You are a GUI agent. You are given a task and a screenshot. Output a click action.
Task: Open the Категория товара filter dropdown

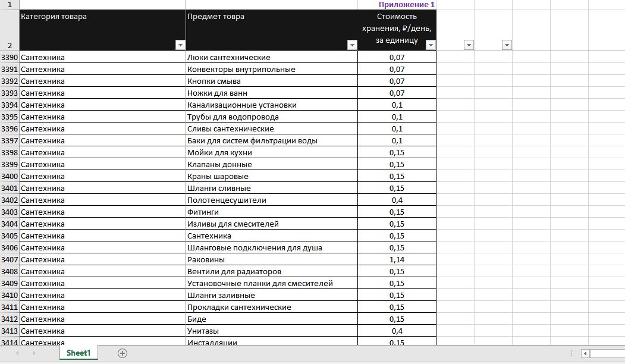click(180, 45)
